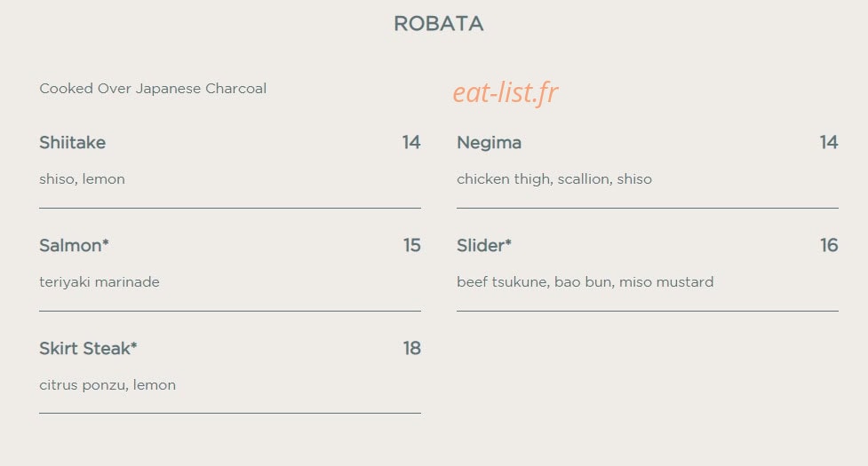Screen dimensions: 868x466
Task: Click the ROBATA section heading
Action: 438,24
